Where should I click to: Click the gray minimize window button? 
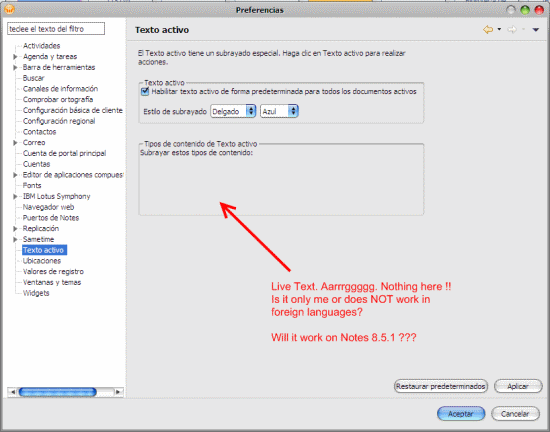[x=511, y=10]
